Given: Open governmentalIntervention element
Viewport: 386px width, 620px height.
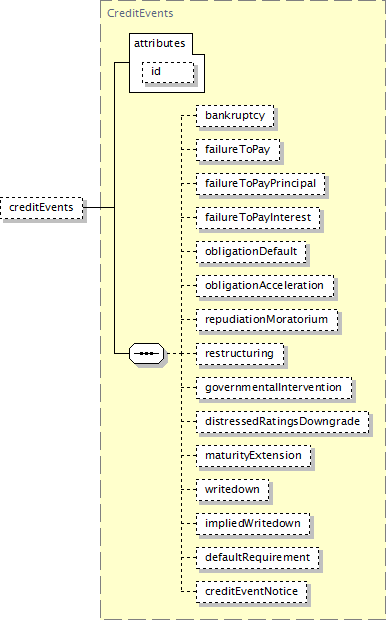Looking at the screenshot, I should coord(274,388).
